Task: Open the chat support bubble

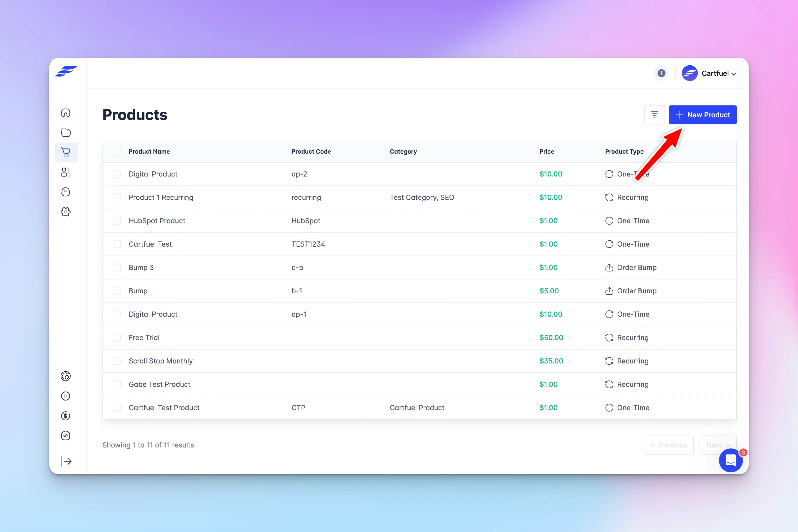Action: point(730,460)
